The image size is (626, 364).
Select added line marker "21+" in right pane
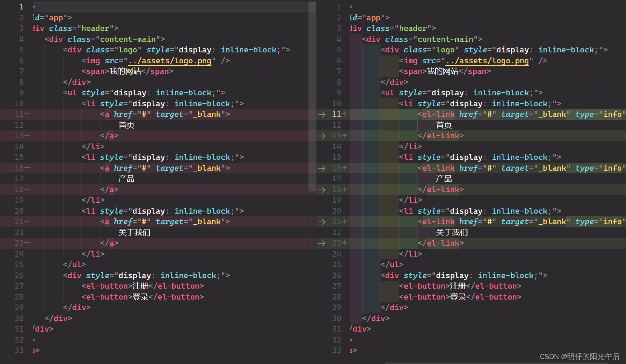[339, 222]
